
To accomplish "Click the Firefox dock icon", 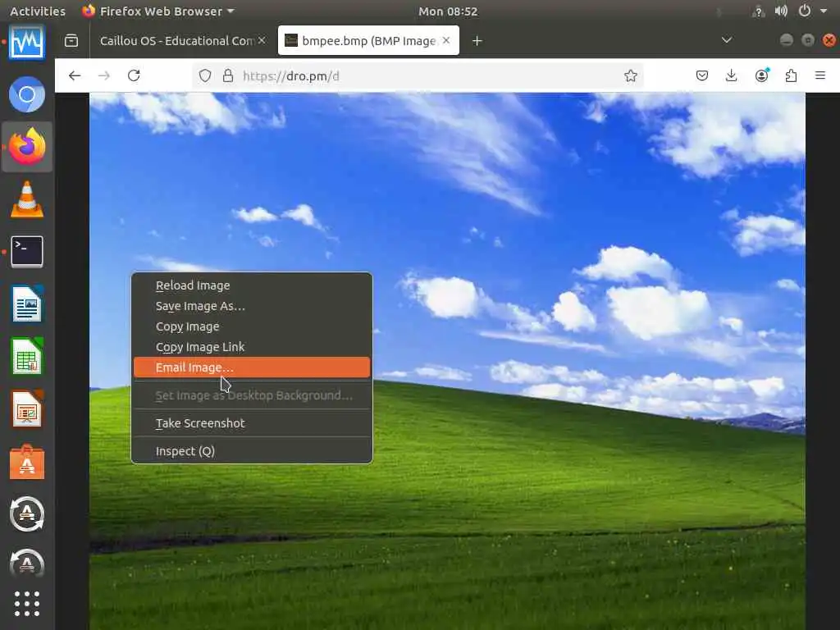I will point(27,146).
